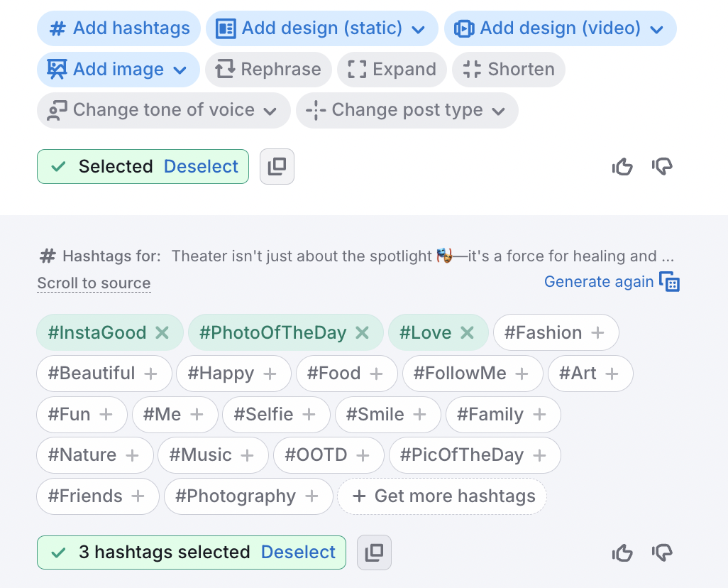Image resolution: width=728 pixels, height=588 pixels.
Task: Follow the Scroll to source link
Action: 94,283
